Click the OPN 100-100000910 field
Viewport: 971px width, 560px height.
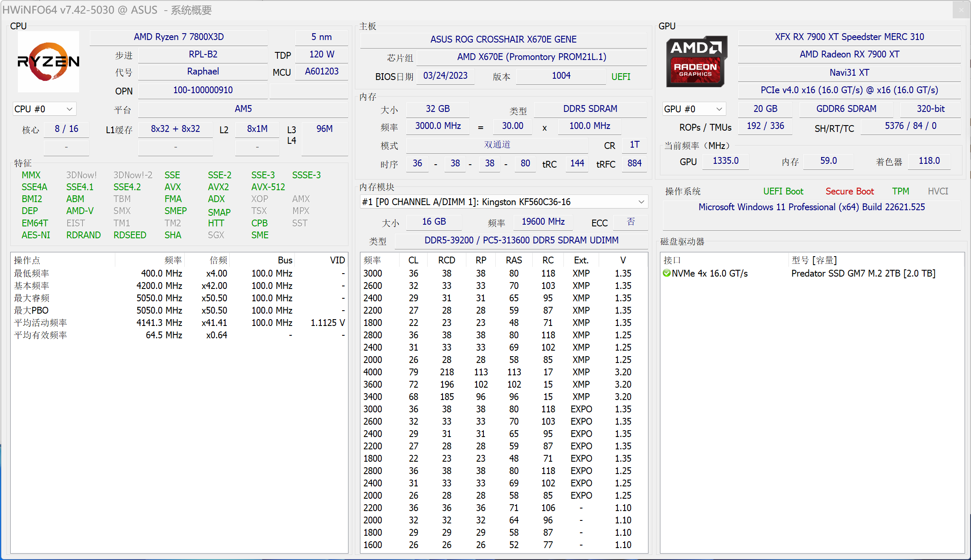pyautogui.click(x=203, y=90)
